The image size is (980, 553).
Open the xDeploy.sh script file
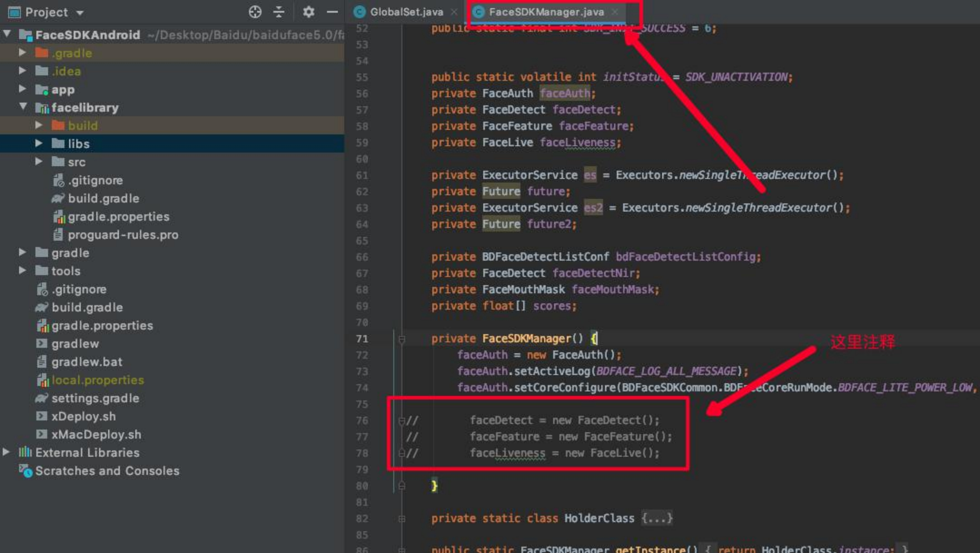(x=83, y=416)
